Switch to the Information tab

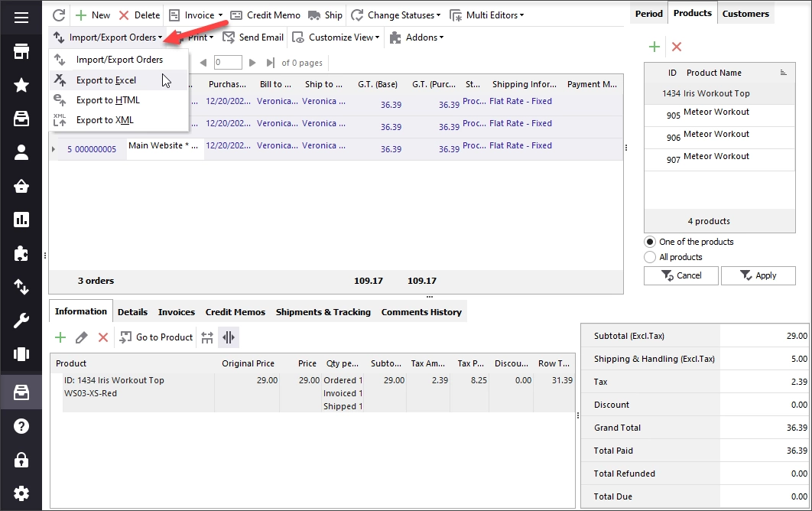coord(81,311)
